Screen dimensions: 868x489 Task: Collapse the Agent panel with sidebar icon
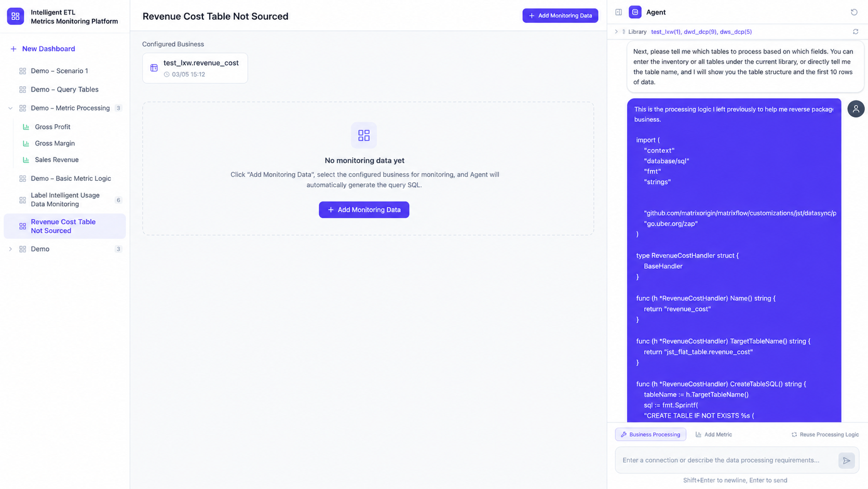618,12
